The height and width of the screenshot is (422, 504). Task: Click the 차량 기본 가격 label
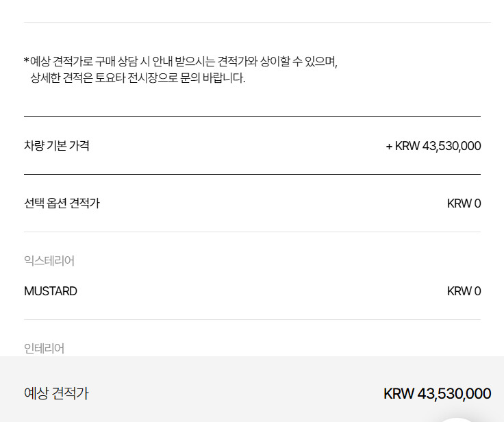tap(57, 146)
